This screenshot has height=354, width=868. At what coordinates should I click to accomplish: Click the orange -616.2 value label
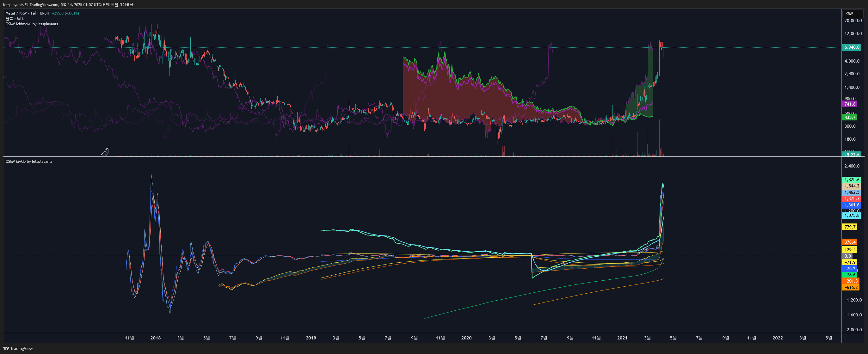[851, 287]
